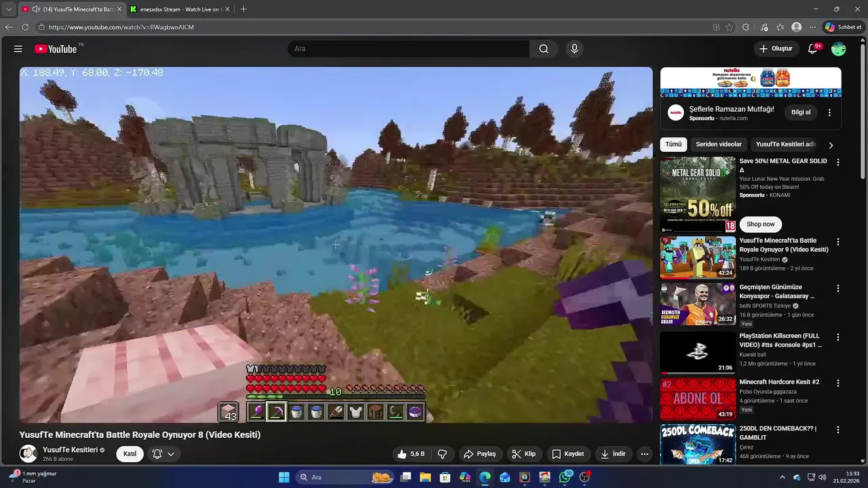Open Konyaspor - Galatasaray video thumbnail
The image size is (868, 488).
(x=698, y=304)
